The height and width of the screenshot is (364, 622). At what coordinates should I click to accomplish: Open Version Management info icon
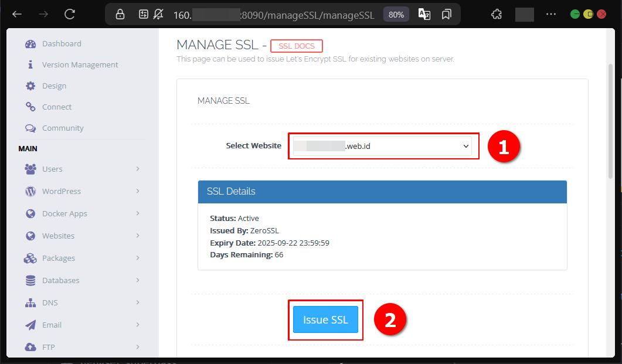[x=30, y=65]
